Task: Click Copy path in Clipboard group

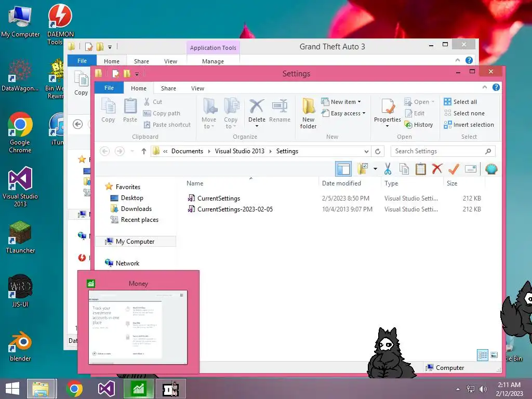Action: click(162, 113)
